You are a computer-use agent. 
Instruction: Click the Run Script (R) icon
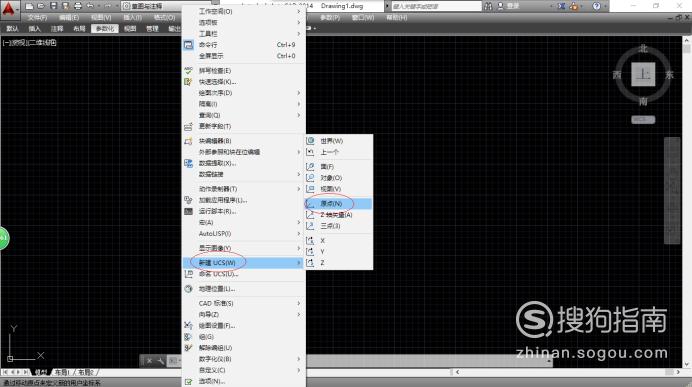[188, 211]
